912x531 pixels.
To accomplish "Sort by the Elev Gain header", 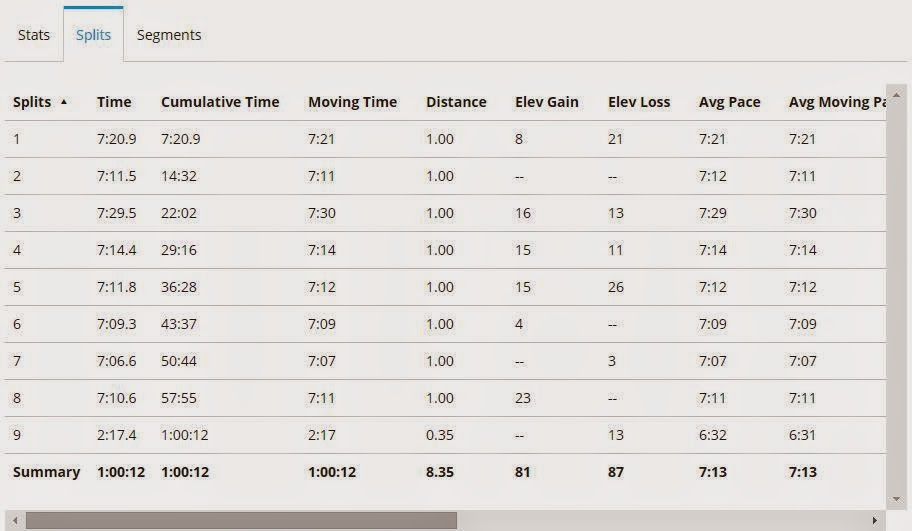I will click(546, 102).
